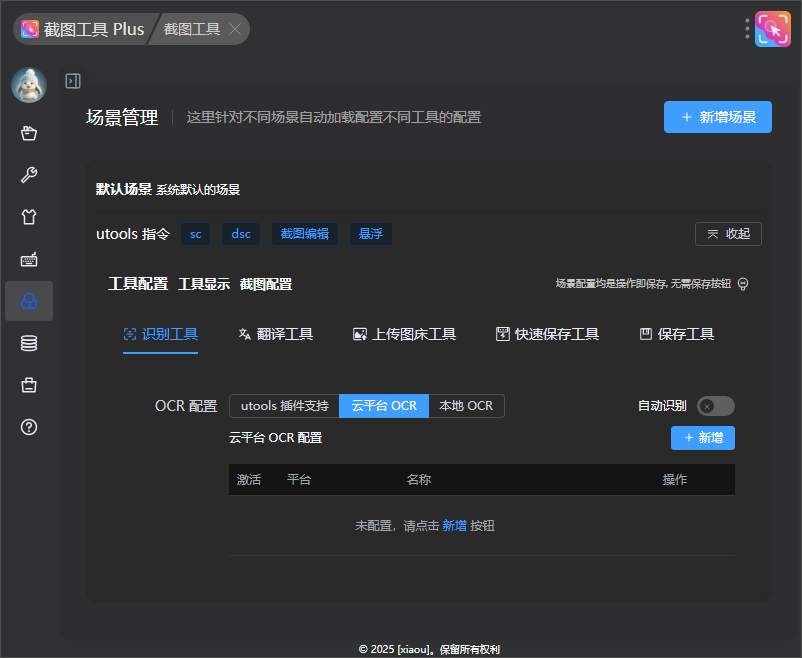Screen dimensions: 802x658
Task: Collapse the scene with 收起 button
Action: (x=728, y=234)
